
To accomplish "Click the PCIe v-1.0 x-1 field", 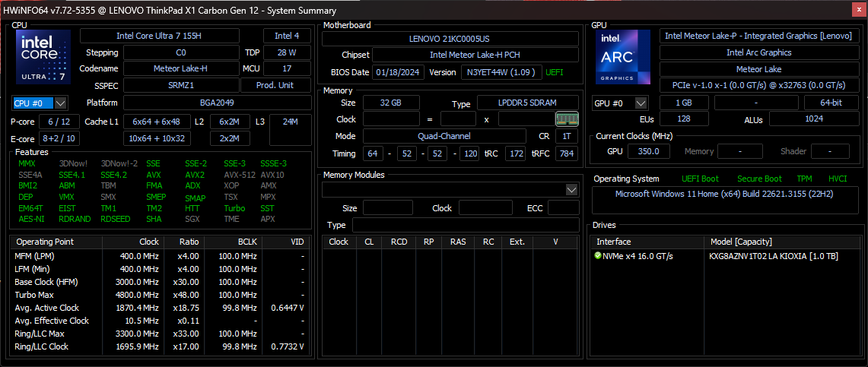I will click(x=758, y=85).
